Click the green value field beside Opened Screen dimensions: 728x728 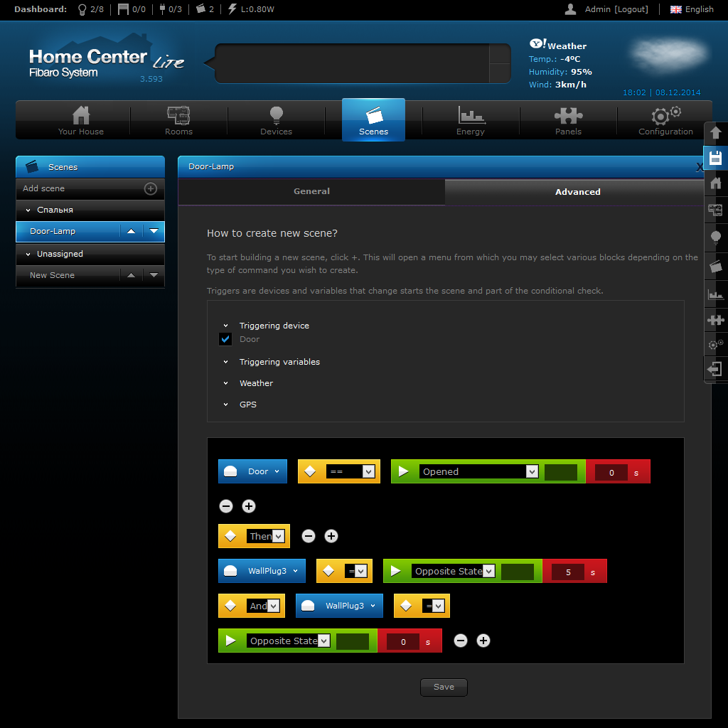[x=560, y=472]
